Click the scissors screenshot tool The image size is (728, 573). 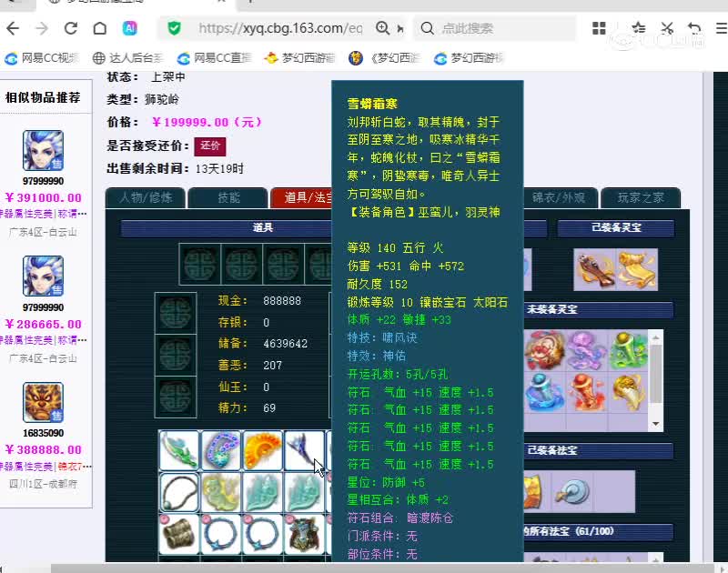[667, 28]
